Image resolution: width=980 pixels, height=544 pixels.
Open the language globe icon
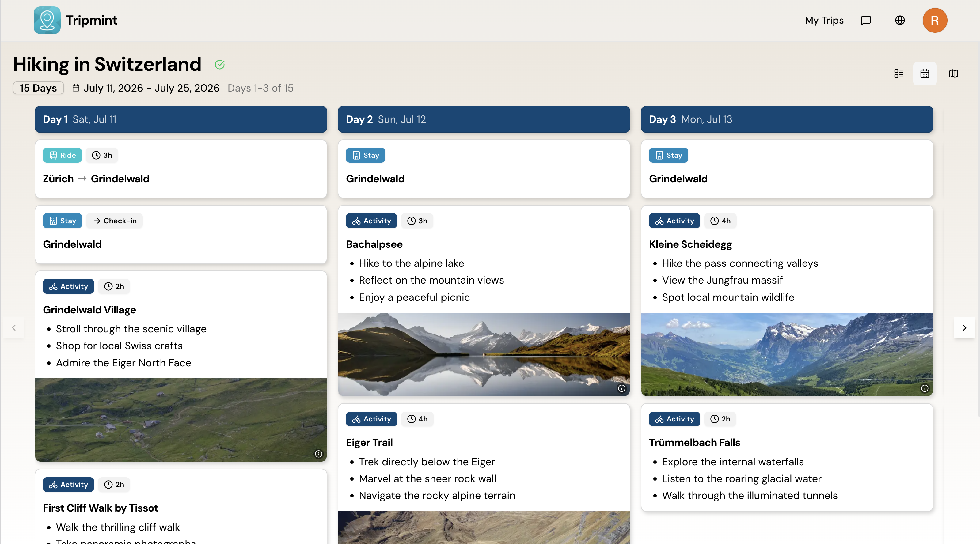[900, 20]
